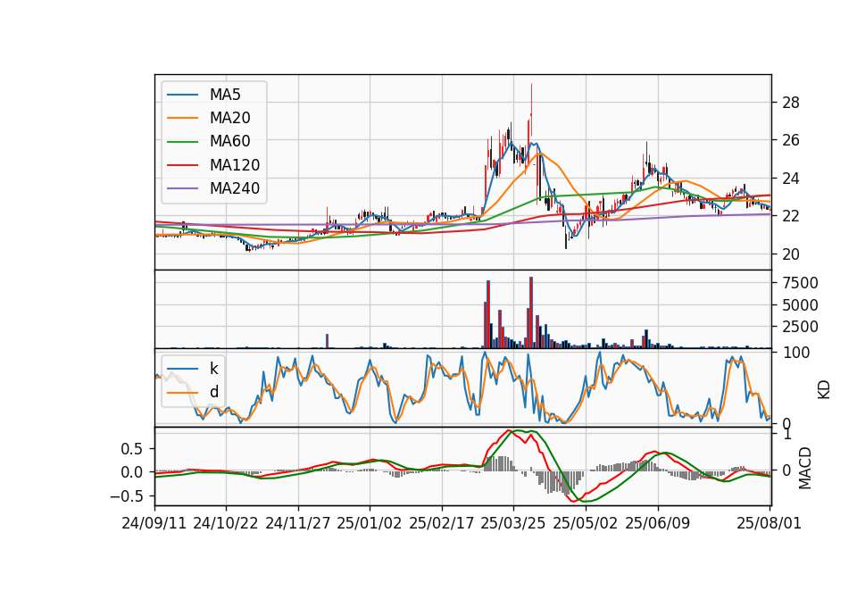Click the blue MA5 legend line swatch

click(182, 95)
